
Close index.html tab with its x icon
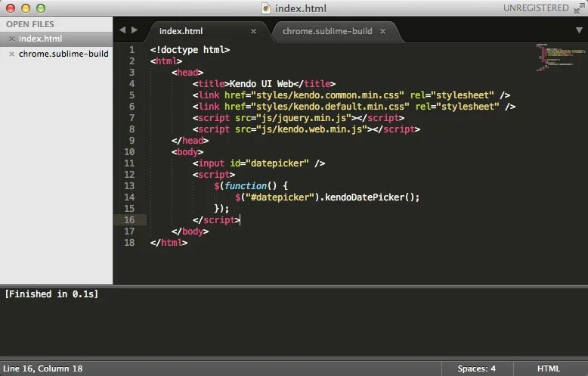point(253,32)
